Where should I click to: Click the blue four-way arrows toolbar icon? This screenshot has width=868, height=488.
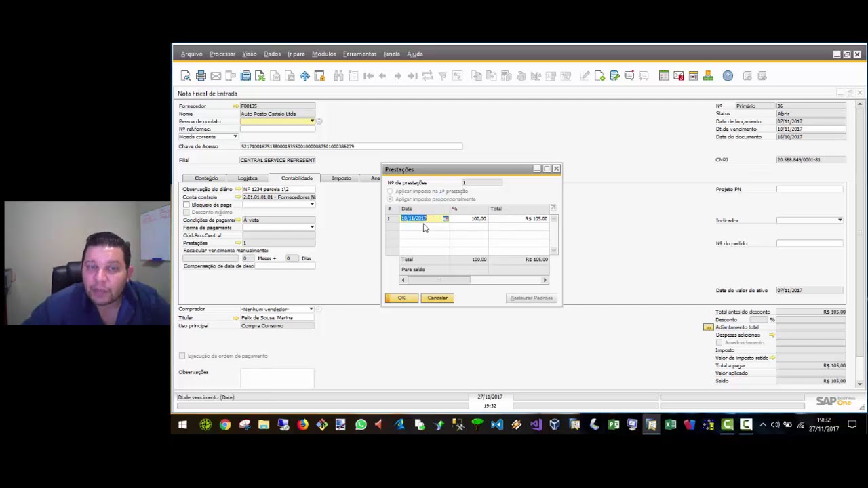pos(304,76)
